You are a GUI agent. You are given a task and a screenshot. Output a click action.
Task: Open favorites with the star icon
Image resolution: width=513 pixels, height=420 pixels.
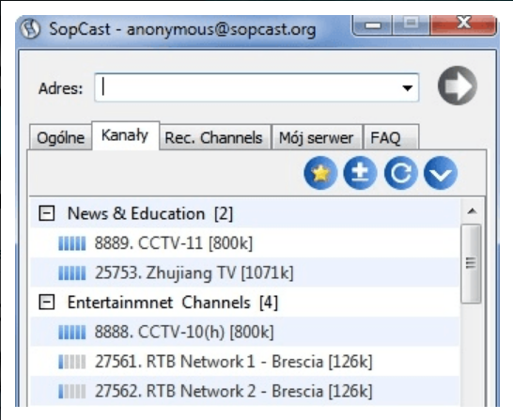coord(320,173)
